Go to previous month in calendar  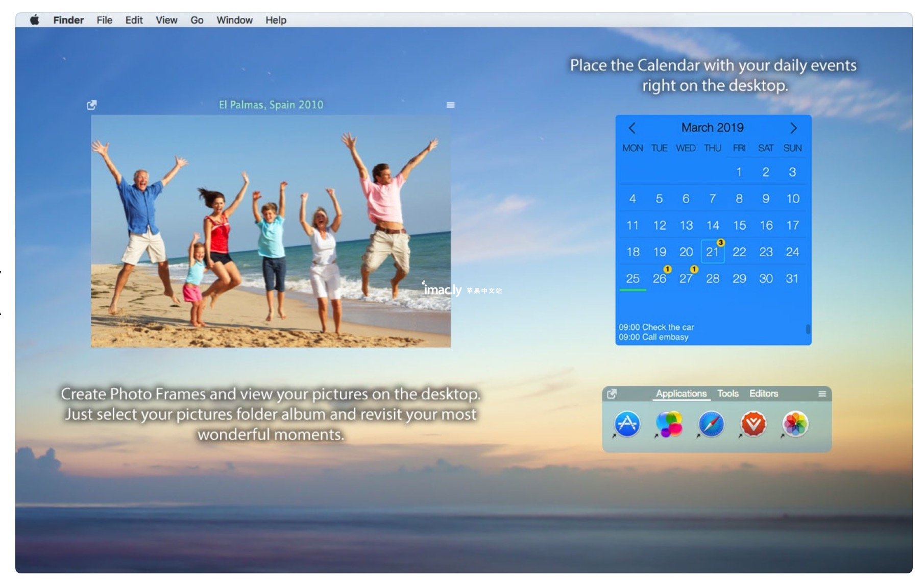pyautogui.click(x=632, y=128)
